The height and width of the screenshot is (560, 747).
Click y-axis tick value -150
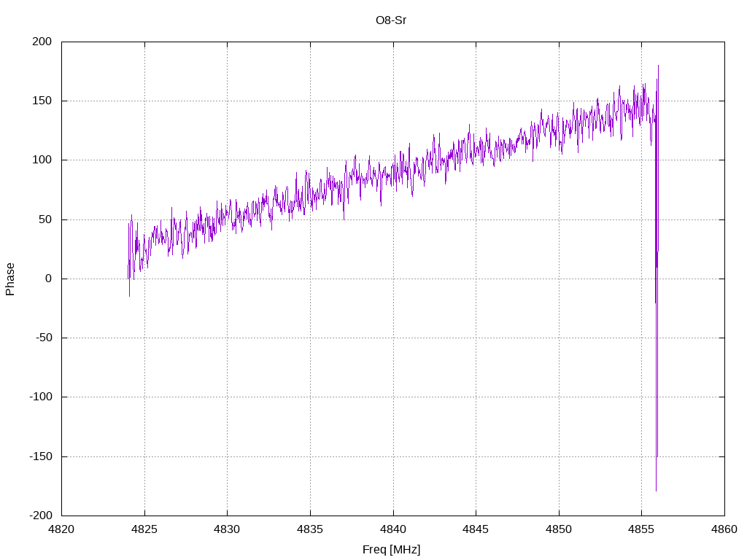click(41, 456)
